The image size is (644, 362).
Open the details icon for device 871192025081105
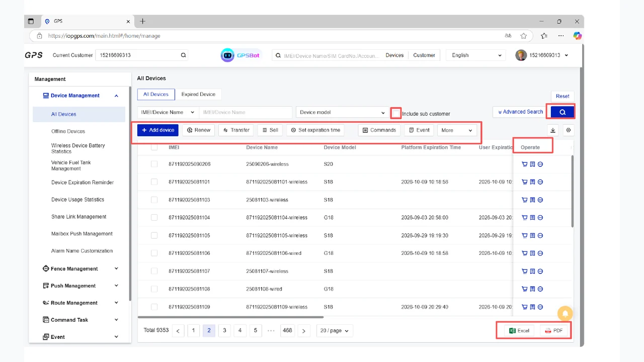click(532, 235)
